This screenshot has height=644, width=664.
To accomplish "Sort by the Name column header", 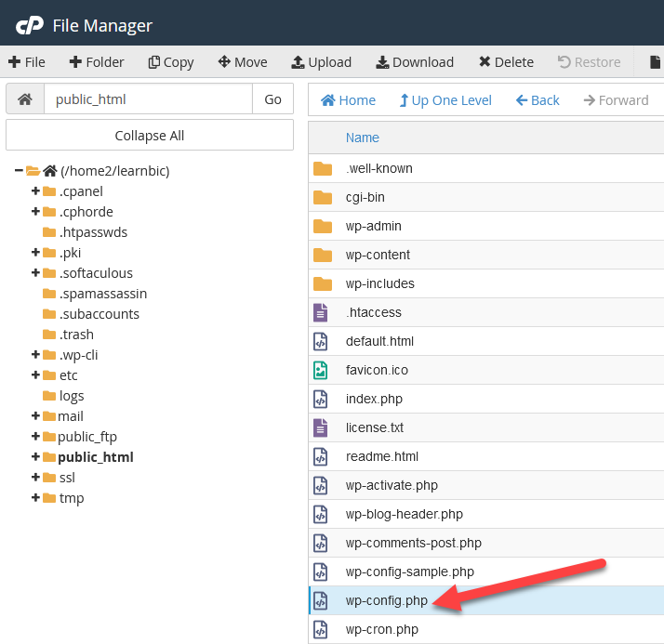I will point(362,138).
